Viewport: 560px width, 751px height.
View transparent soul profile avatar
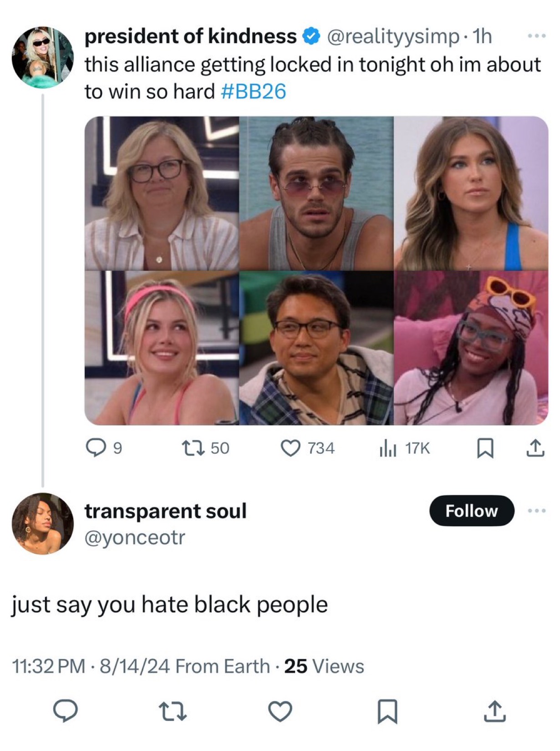click(42, 523)
